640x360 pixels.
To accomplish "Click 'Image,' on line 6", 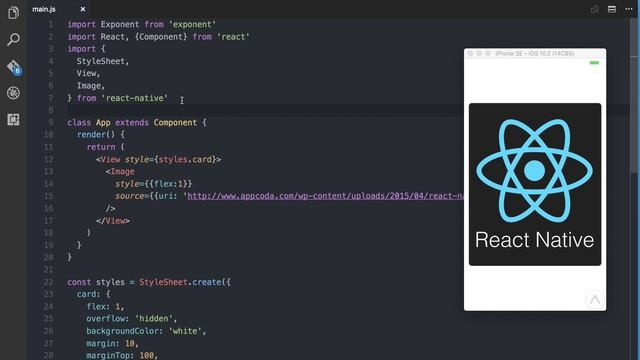I will click(x=91, y=86).
